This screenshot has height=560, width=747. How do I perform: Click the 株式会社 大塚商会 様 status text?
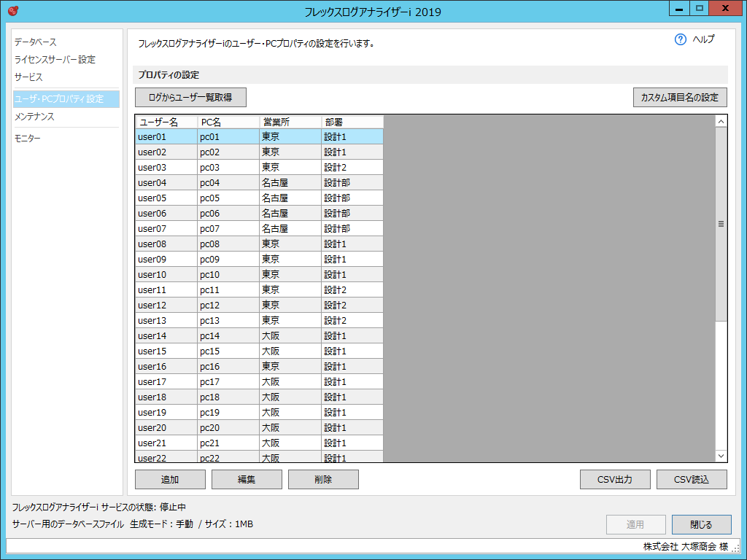pos(686,546)
